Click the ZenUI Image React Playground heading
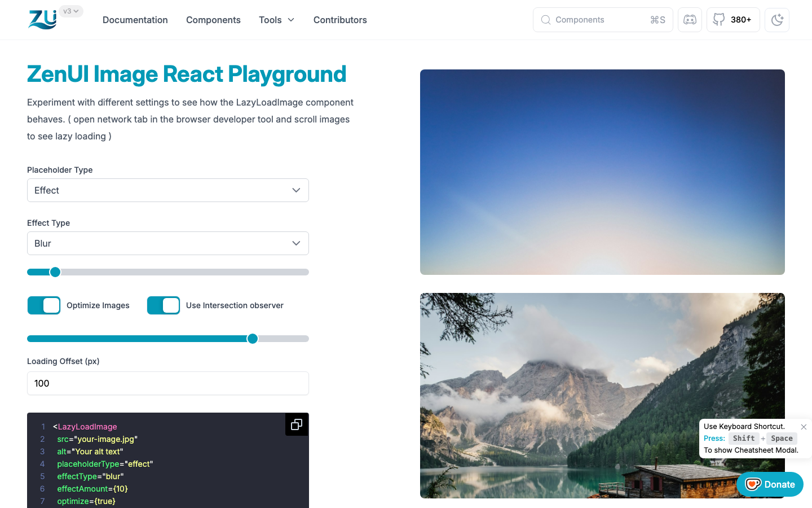The width and height of the screenshot is (812, 508). tap(187, 74)
